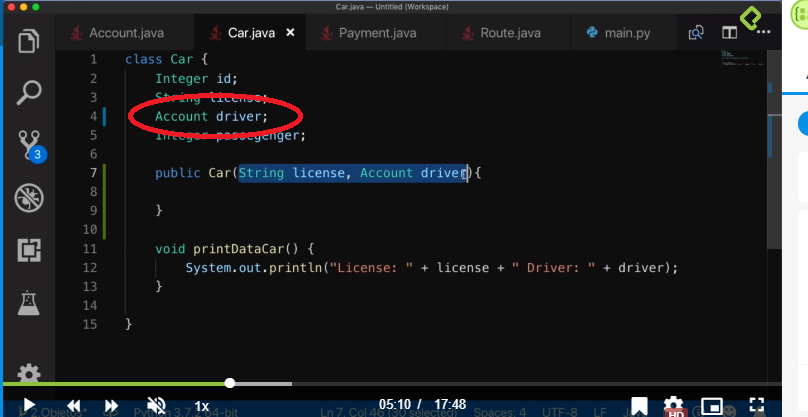Image resolution: width=808 pixels, height=417 pixels.
Task: Rewind the video with the back button
Action: click(x=74, y=406)
